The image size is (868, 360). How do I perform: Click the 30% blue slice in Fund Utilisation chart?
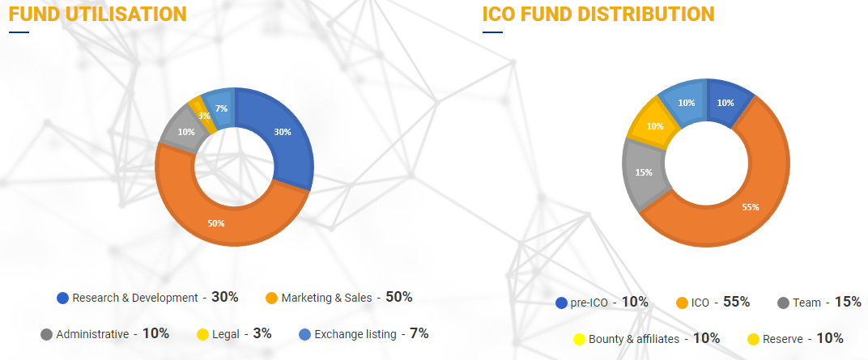283,133
